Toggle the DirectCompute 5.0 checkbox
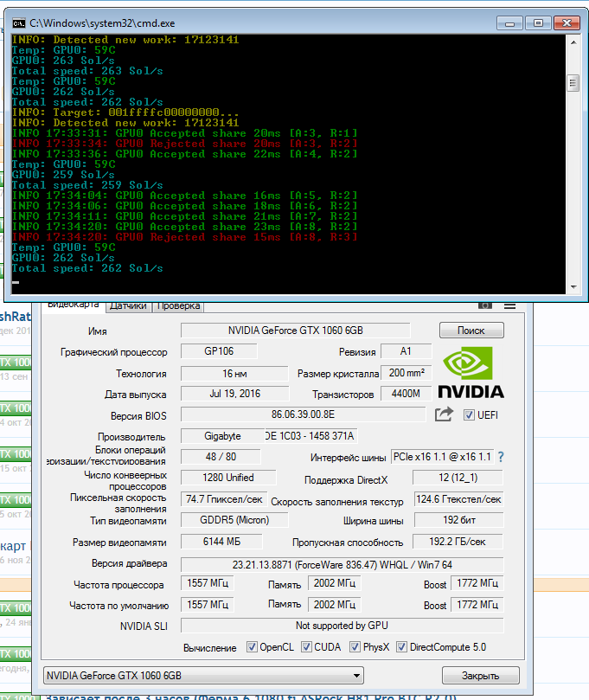The width and height of the screenshot is (589, 700). [x=401, y=647]
